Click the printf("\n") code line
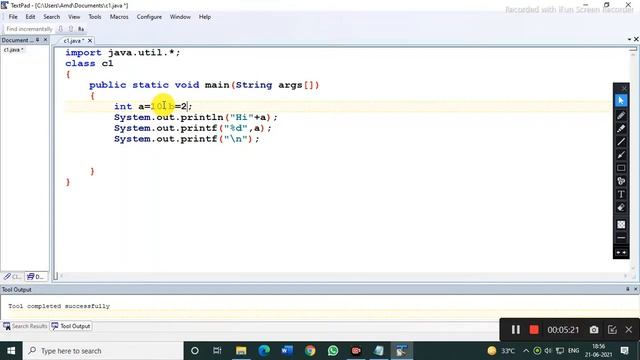Screen dimensions: 640x360 coord(186,139)
